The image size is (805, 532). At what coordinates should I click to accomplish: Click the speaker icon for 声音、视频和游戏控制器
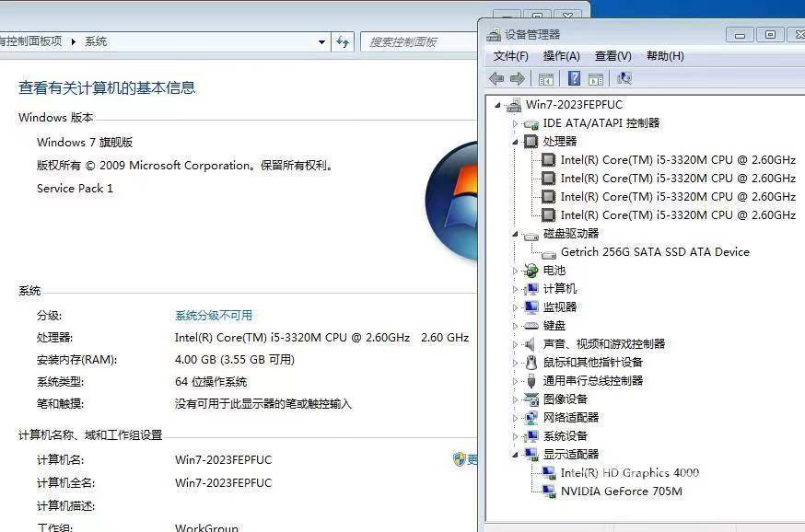531,344
